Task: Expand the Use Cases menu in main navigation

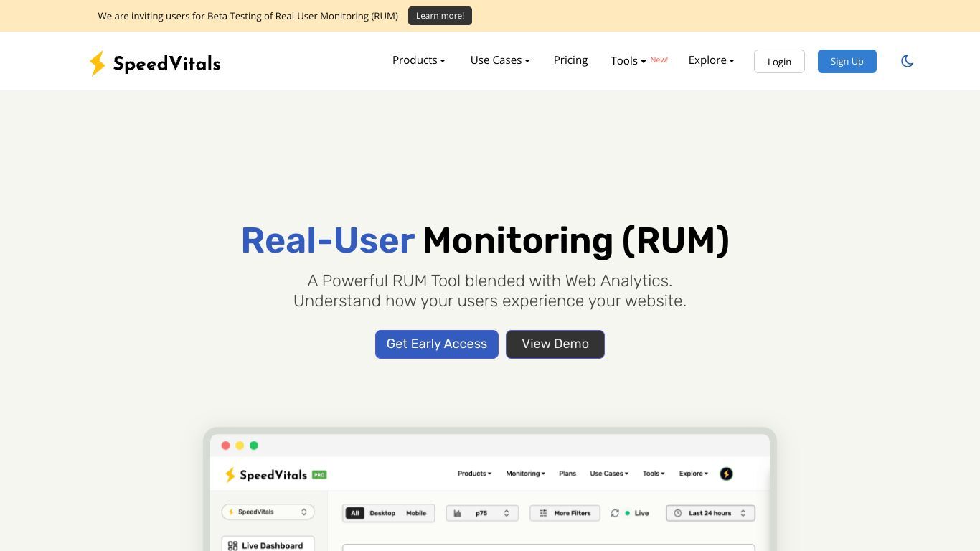Action: pyautogui.click(x=500, y=60)
